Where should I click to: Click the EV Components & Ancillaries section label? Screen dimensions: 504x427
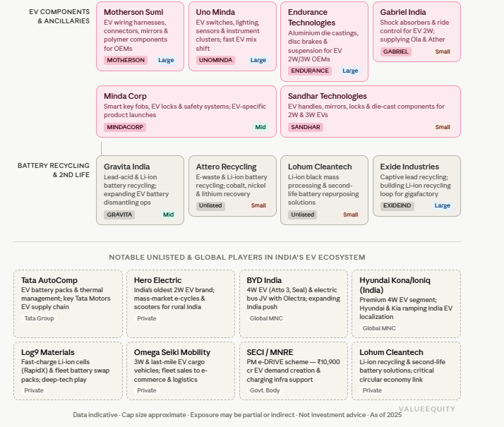(x=59, y=16)
